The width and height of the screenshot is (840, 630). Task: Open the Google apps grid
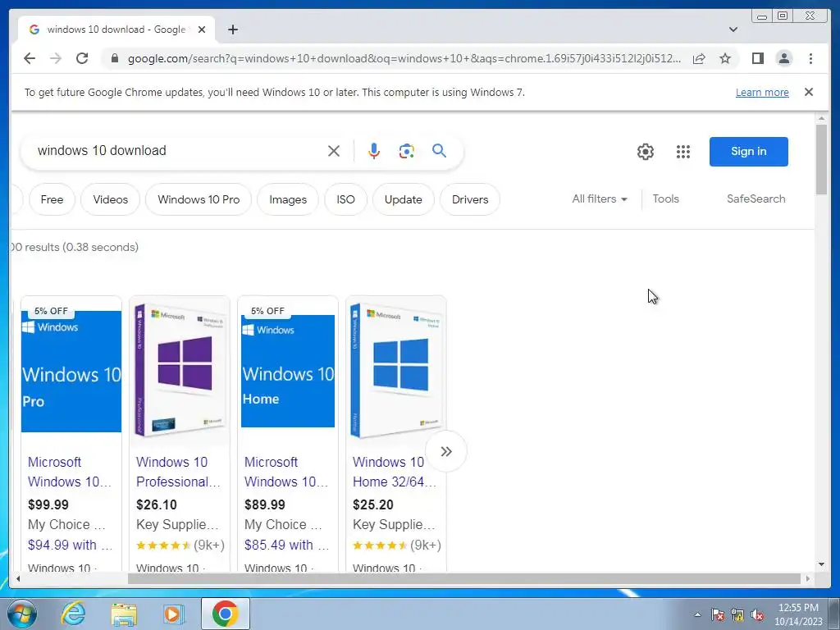tap(682, 152)
